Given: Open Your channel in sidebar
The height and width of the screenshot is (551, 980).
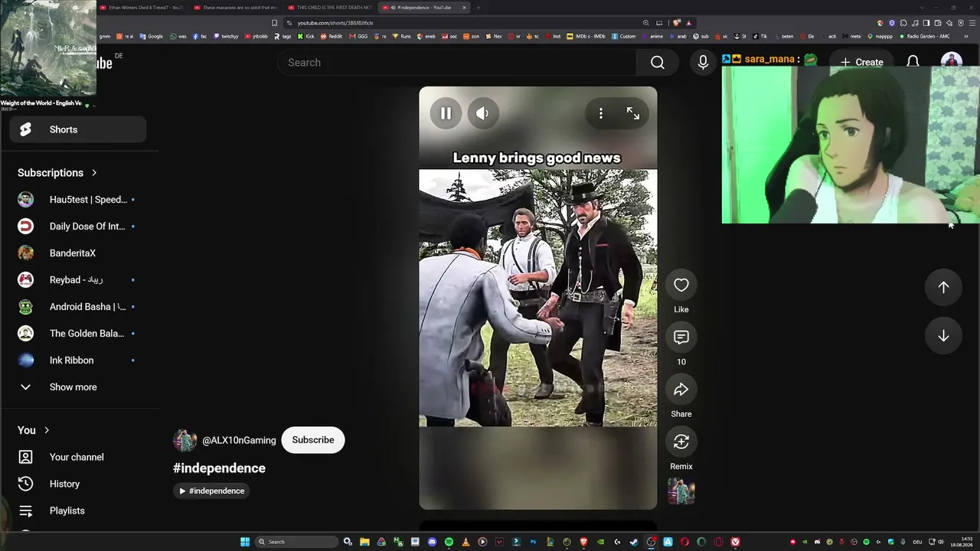Looking at the screenshot, I should [78, 457].
